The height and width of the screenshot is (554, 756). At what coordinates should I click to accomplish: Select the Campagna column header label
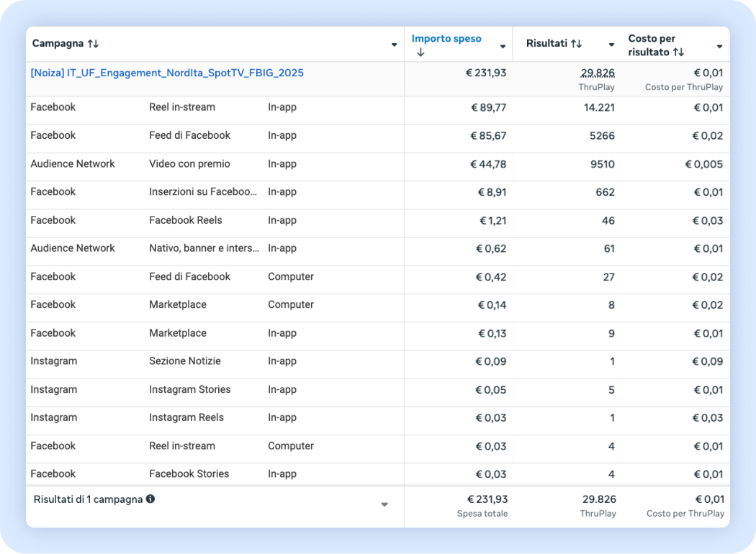pos(58,44)
